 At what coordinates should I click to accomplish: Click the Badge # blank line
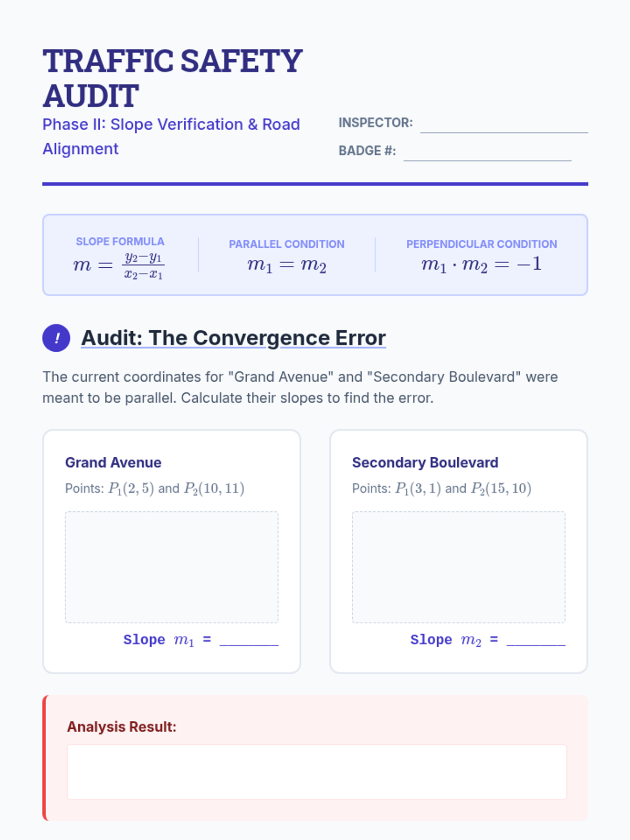(x=487, y=152)
